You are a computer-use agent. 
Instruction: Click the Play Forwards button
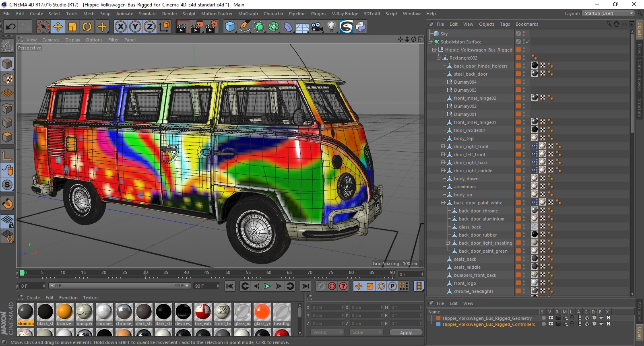267,286
